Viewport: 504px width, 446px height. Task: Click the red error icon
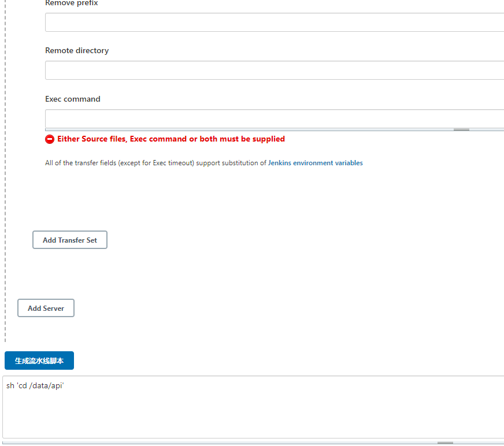pyautogui.click(x=50, y=139)
